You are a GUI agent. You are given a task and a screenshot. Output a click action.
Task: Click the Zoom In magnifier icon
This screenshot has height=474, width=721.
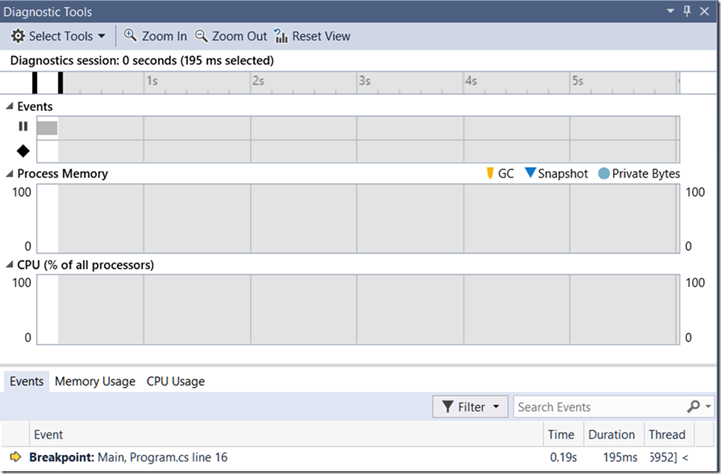pos(131,36)
